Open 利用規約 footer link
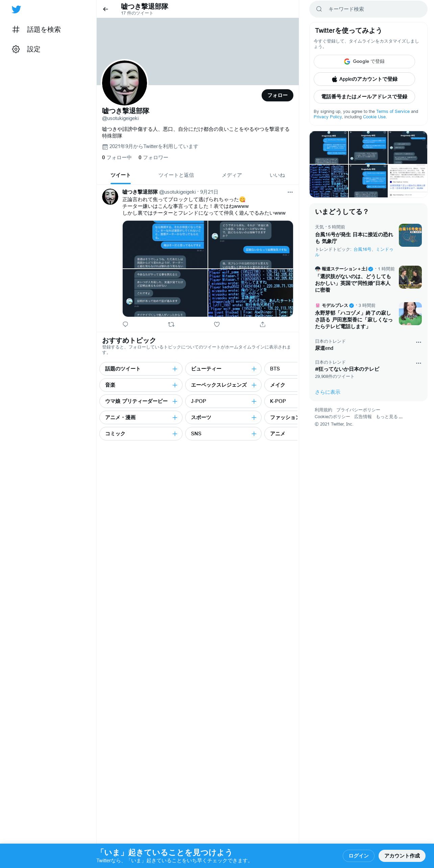The width and height of the screenshot is (434, 868). point(323,410)
